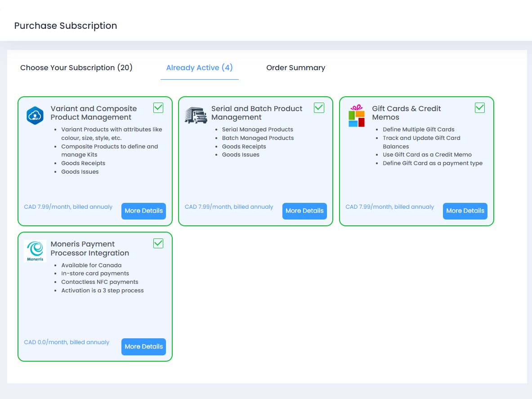Image resolution: width=532 pixels, height=399 pixels.
Task: Switch to Choose Your Subscription (20) tab
Action: 76,68
